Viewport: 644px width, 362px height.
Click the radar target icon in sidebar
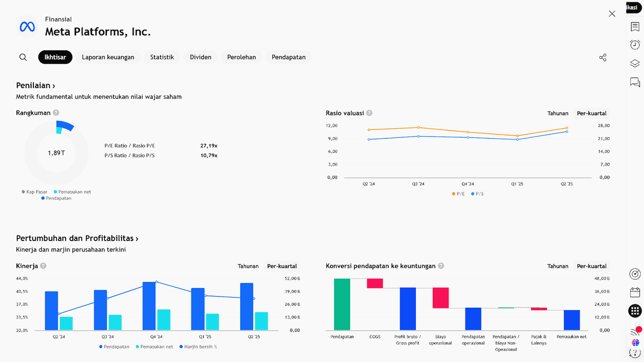click(x=635, y=274)
